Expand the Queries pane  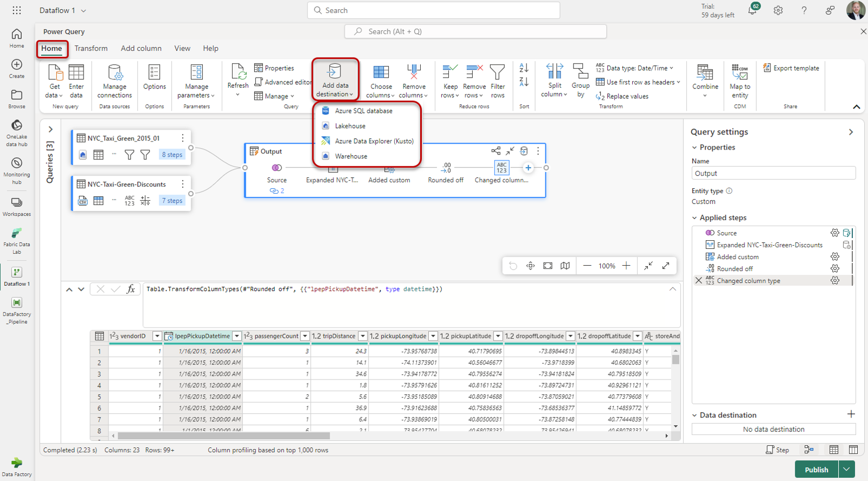(50, 130)
